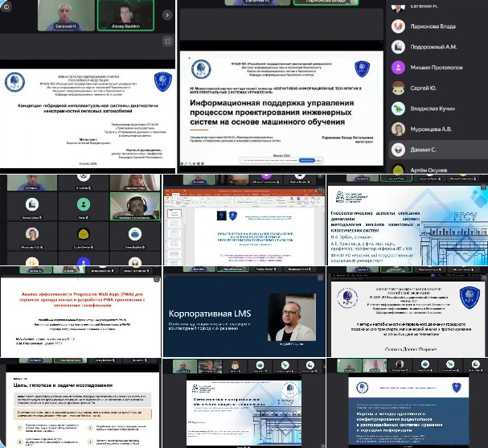Click the mushroom avatar in the bottom-middle panel strip
This screenshot has height=448, width=488.
coord(235,366)
